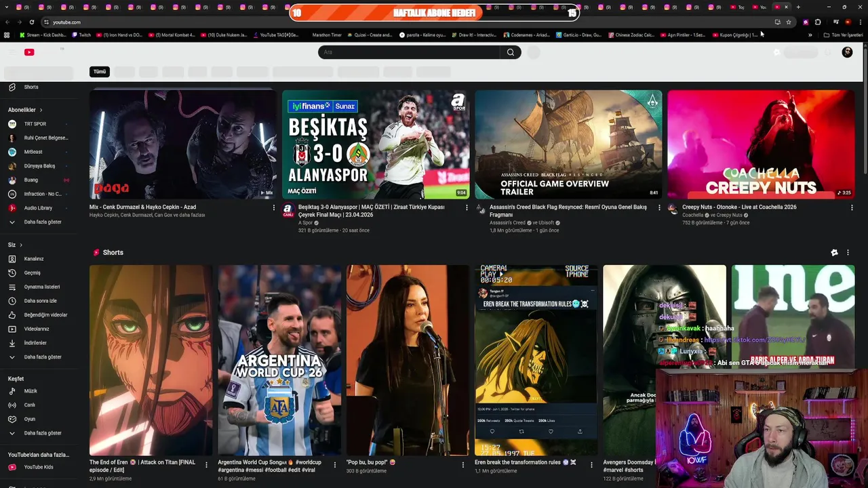Open the options menu of the Cenk Durmazel mix

(274, 207)
